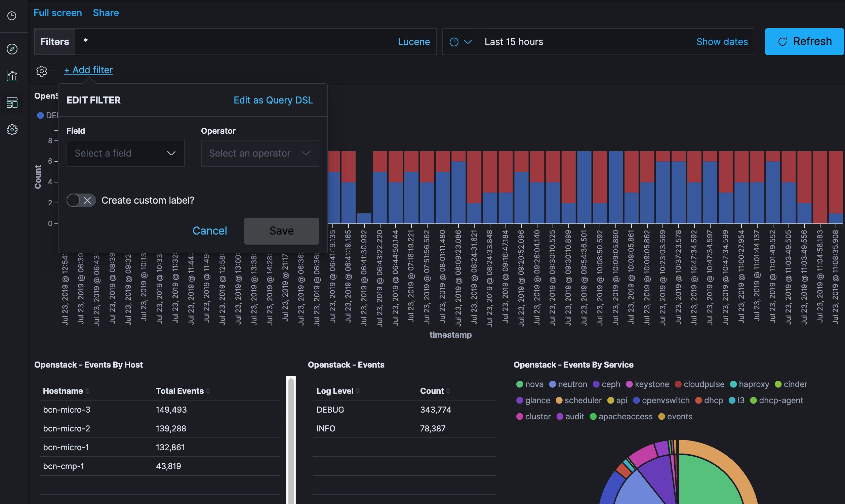Image resolution: width=845 pixels, height=504 pixels.
Task: Click the dhcp-agent legend color dot
Action: pyautogui.click(x=753, y=401)
